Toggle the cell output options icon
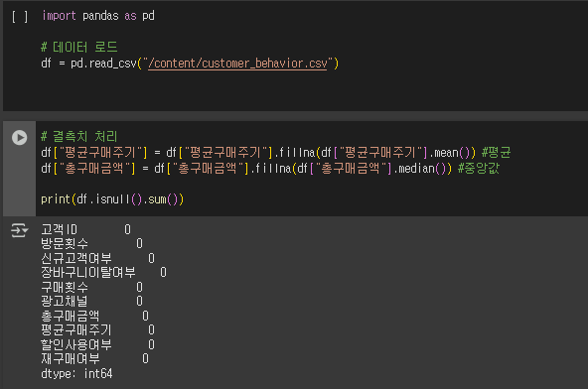This screenshot has width=588, height=389. click(x=19, y=230)
